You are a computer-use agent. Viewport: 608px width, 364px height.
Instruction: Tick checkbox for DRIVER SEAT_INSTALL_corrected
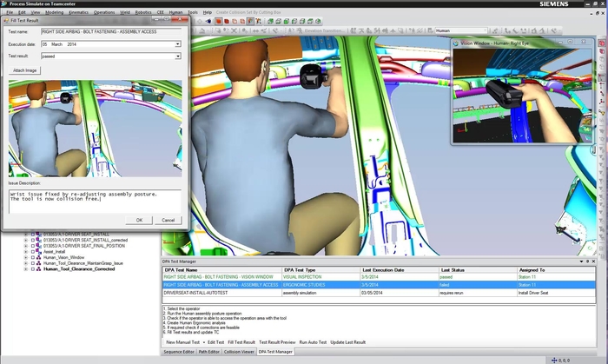coord(33,240)
